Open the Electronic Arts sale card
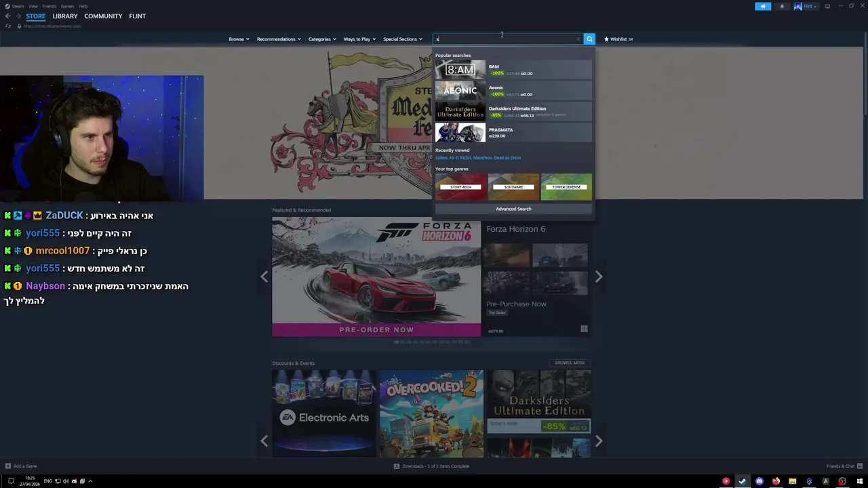Screen dimensions: 868x488 323,413
